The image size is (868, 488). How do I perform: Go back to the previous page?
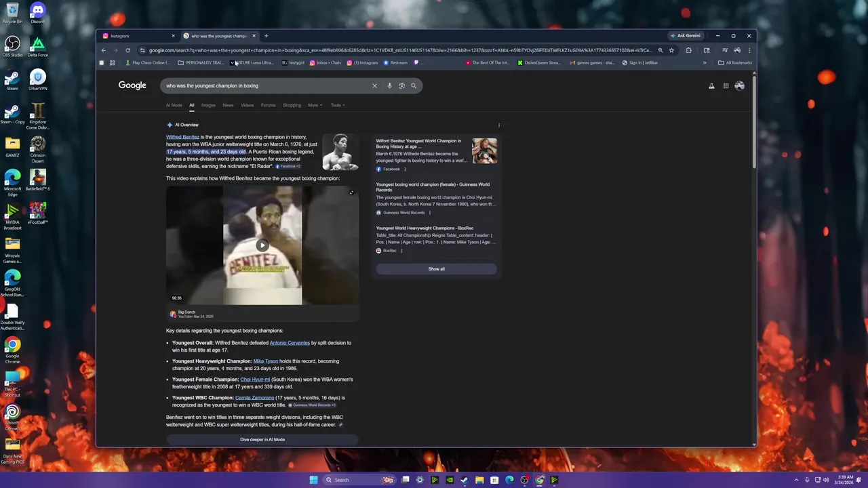tap(103, 50)
